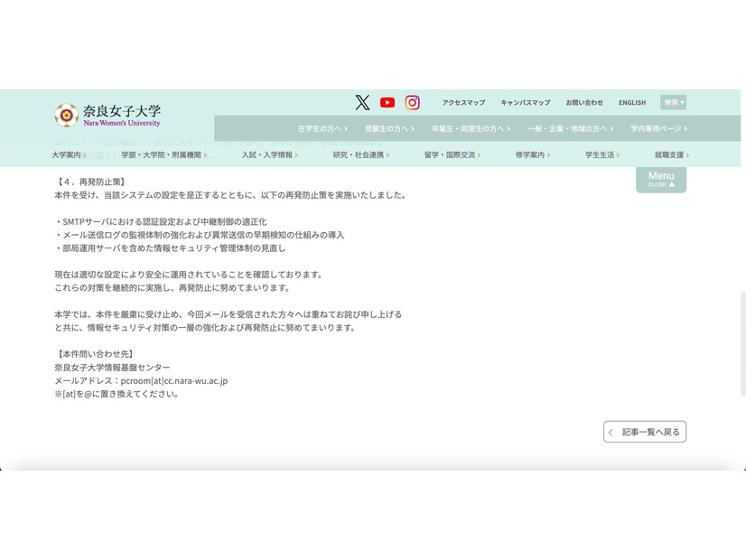Screen dimensions: 746x560
Task: Click the 記事一覧へ戻る button
Action: click(645, 432)
